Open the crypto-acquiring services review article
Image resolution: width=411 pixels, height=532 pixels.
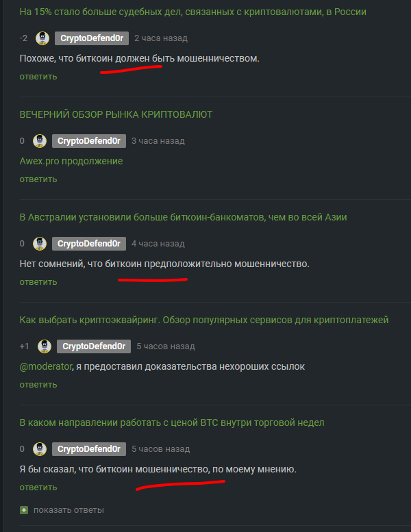[x=204, y=320]
